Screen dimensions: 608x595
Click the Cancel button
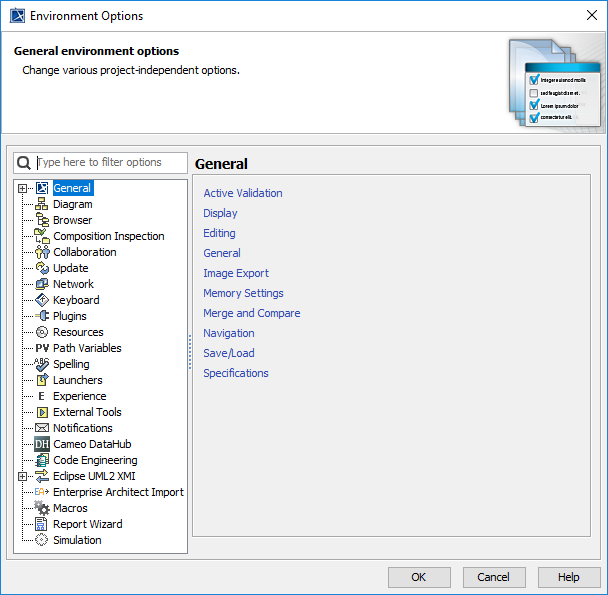[x=494, y=577]
